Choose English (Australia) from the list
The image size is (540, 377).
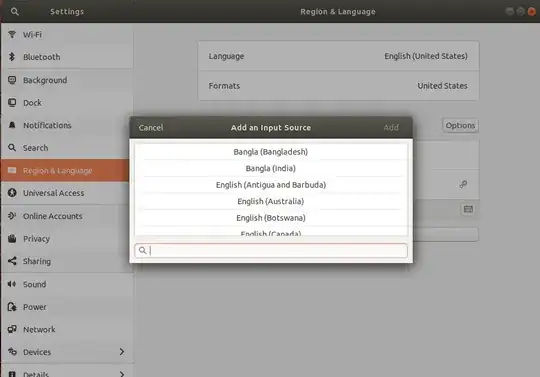[x=271, y=201]
